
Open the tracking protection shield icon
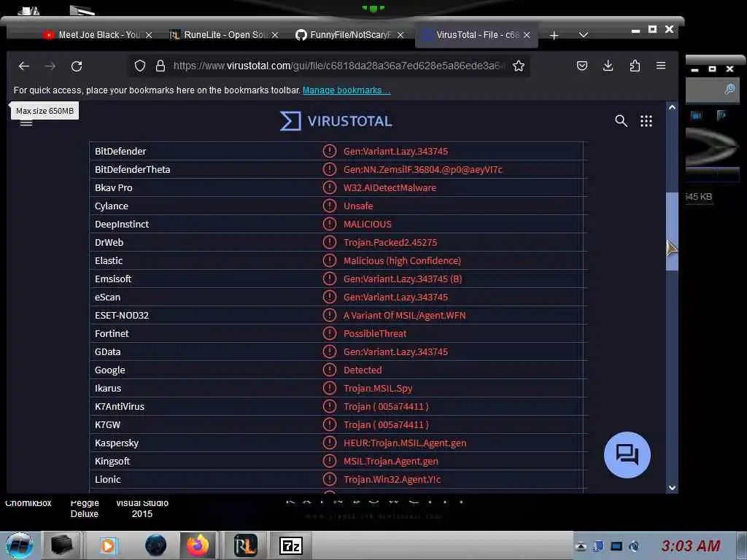(x=139, y=66)
